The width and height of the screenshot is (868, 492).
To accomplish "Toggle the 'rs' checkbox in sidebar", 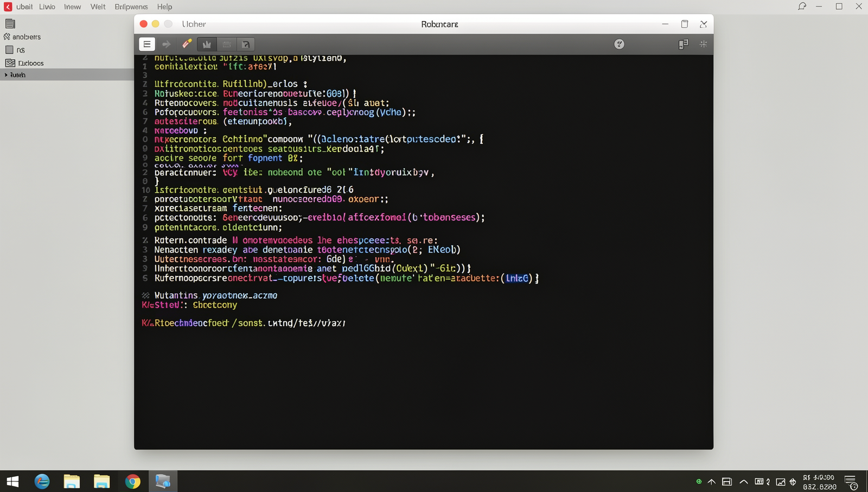I will click(x=9, y=50).
